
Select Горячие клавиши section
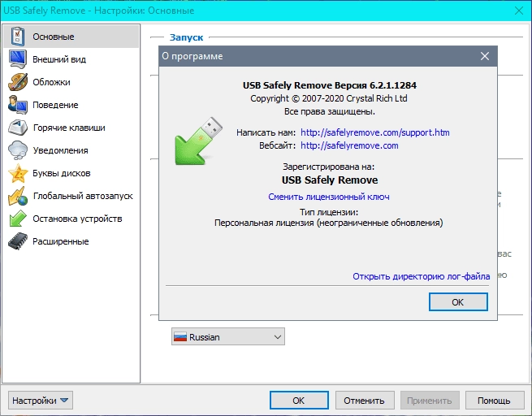click(x=71, y=128)
